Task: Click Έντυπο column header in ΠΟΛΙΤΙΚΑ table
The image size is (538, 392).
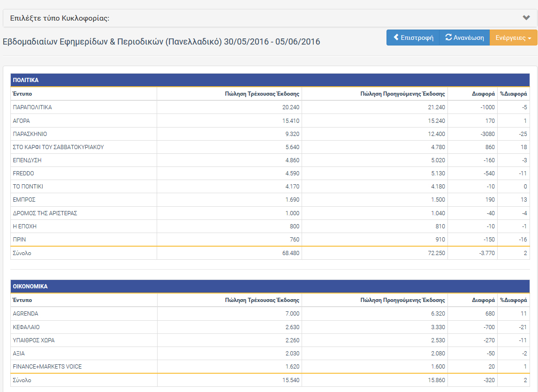Action: point(23,94)
